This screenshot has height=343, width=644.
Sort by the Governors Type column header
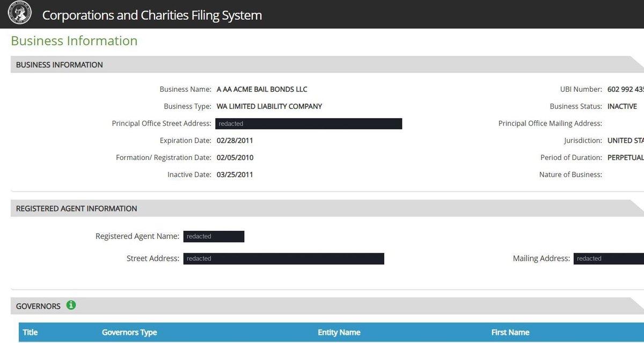tap(129, 332)
